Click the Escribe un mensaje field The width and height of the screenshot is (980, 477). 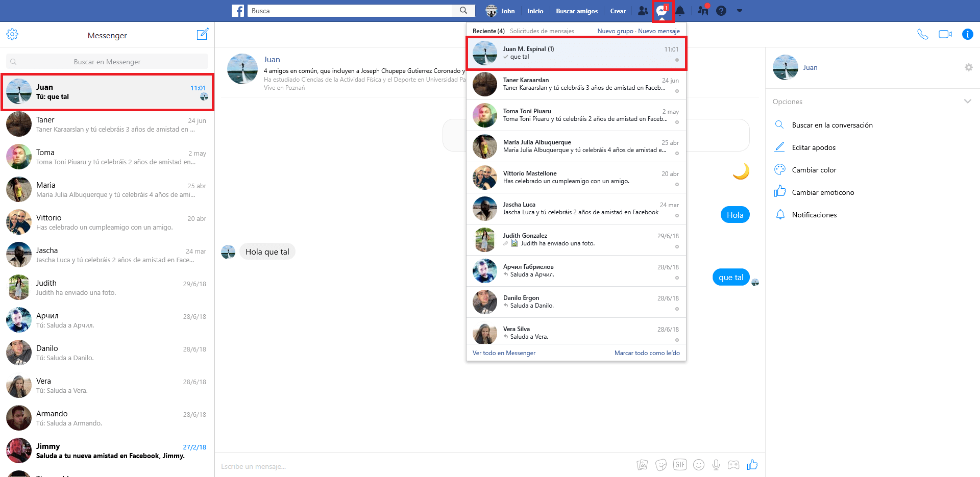click(424, 466)
